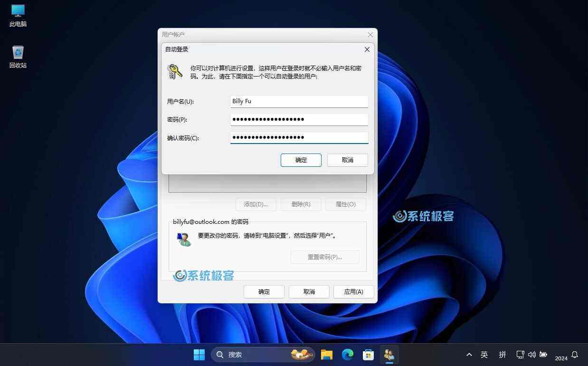Toggle the 拼 IME mode indicator

click(x=503, y=355)
